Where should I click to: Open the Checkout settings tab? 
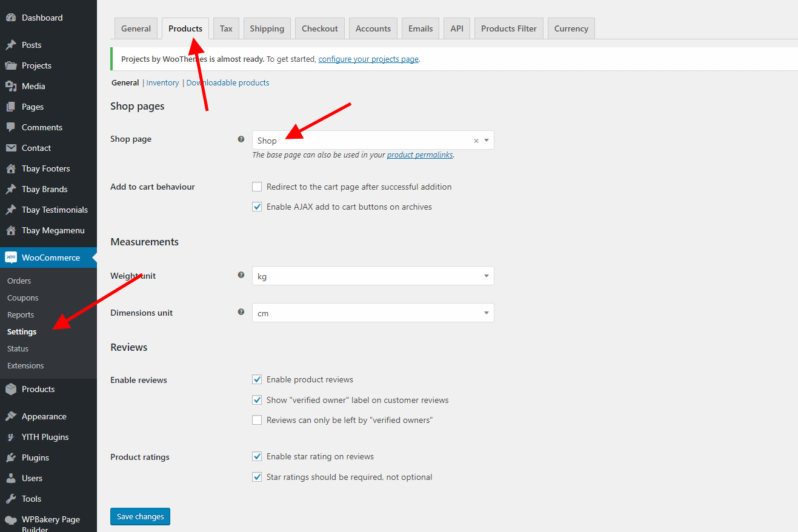pos(320,28)
